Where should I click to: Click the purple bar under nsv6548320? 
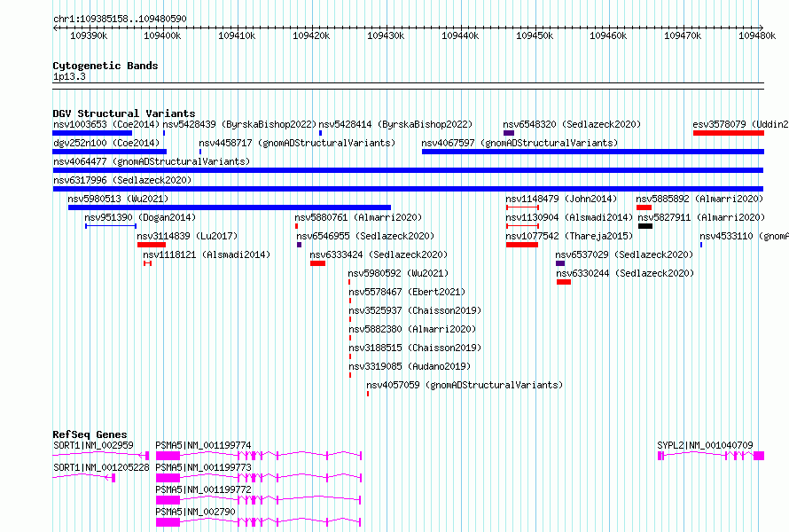point(509,133)
